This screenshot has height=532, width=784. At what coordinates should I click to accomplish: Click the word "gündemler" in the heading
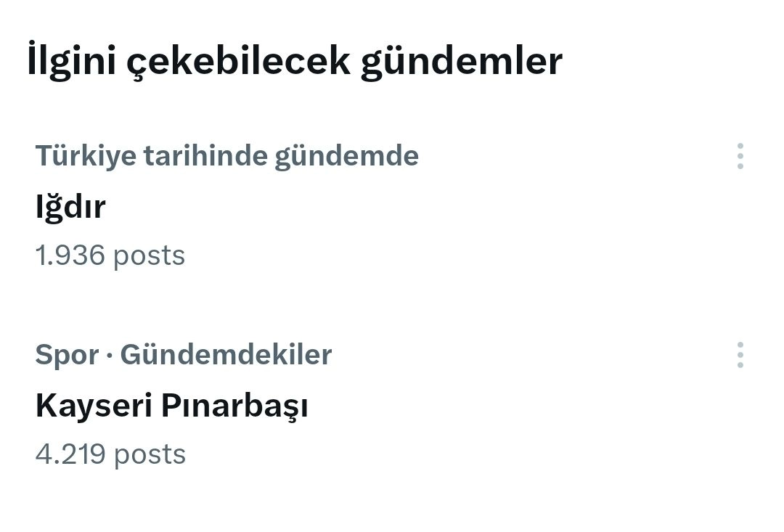(x=461, y=61)
